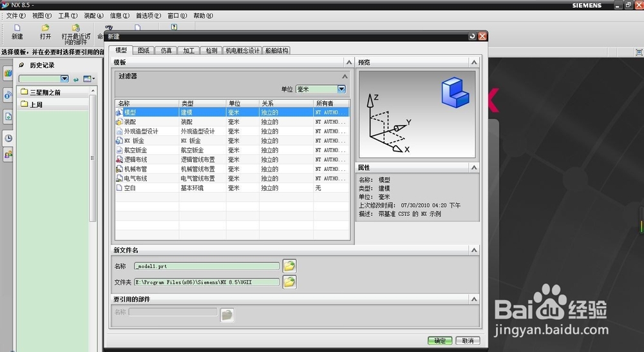This screenshot has height=352, width=644.
Task: Collapse the 要引用的部件 section
Action: (x=474, y=299)
